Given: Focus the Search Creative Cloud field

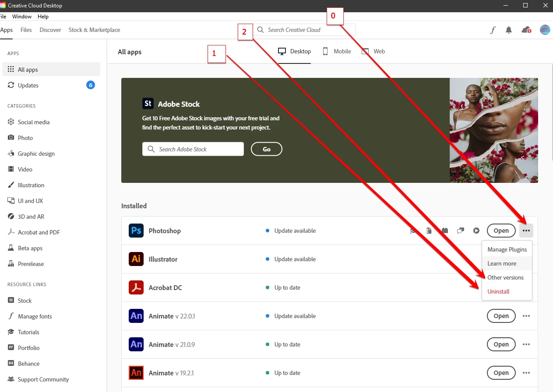Looking at the screenshot, I should (x=304, y=30).
